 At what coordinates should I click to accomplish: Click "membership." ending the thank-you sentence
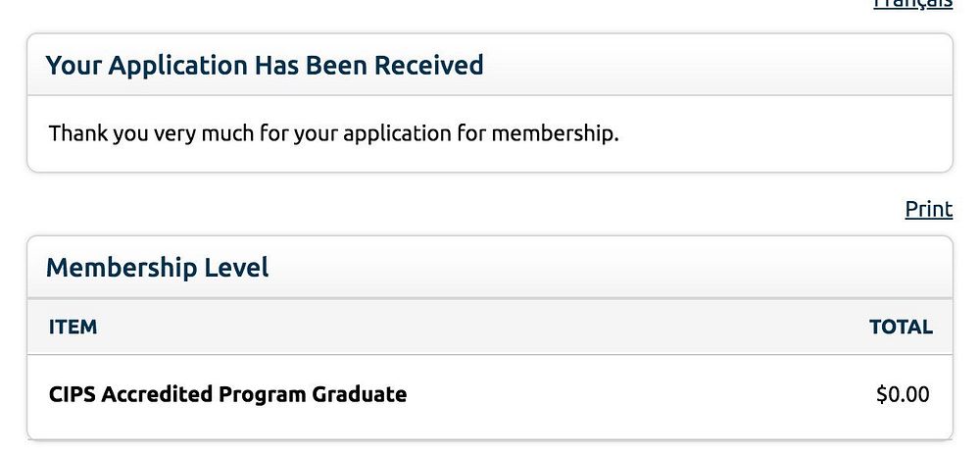click(555, 132)
